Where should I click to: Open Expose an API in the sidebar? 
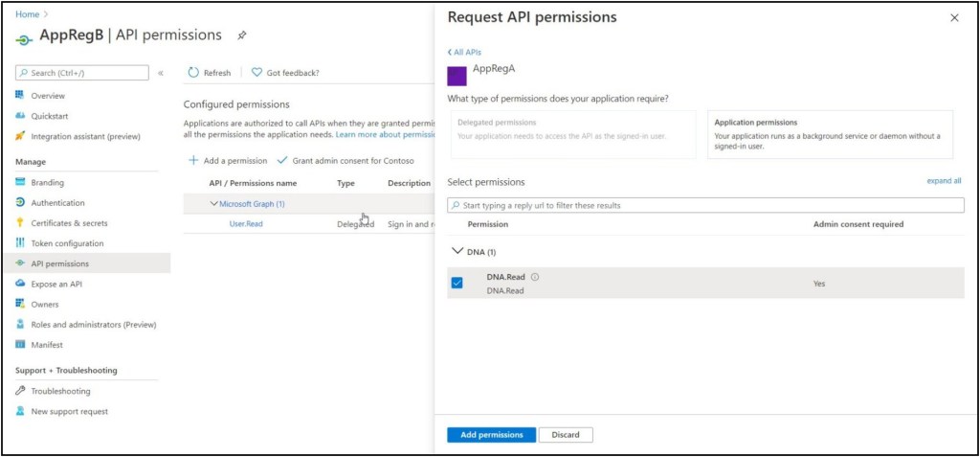pyautogui.click(x=56, y=284)
